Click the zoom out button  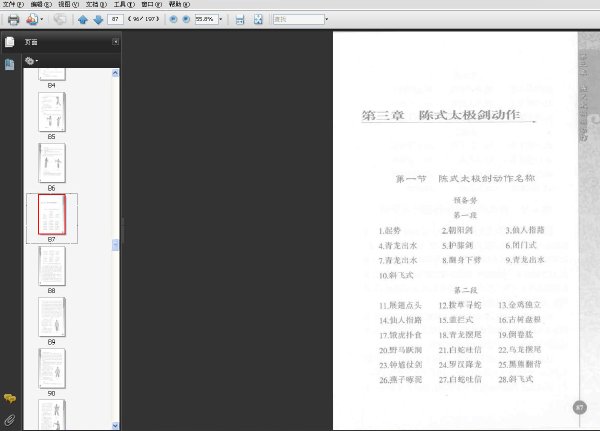click(x=173, y=19)
